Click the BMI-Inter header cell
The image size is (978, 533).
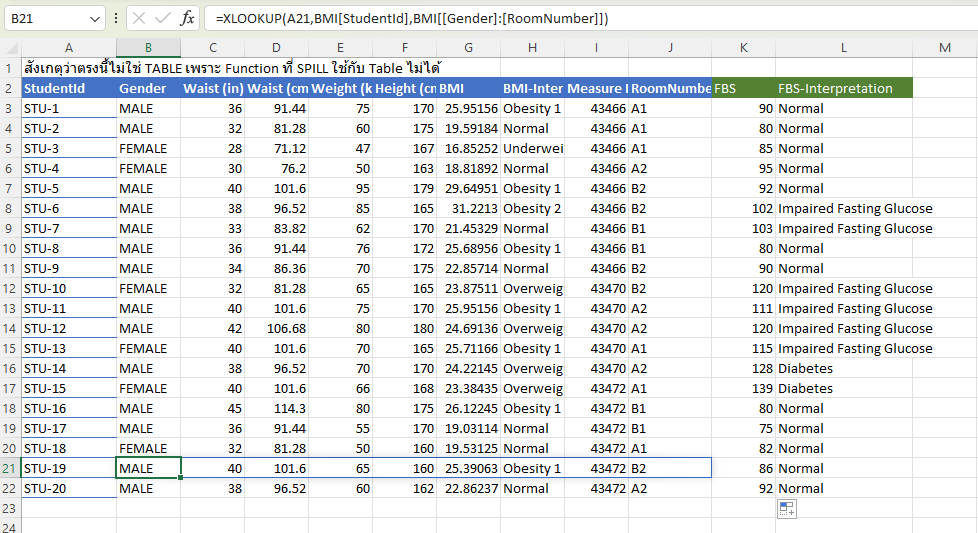[x=533, y=89]
